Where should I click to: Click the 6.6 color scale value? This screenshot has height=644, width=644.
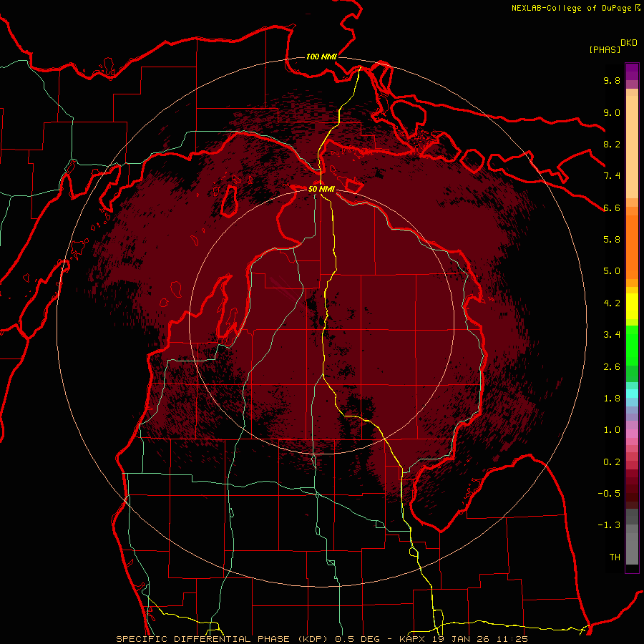coord(612,208)
